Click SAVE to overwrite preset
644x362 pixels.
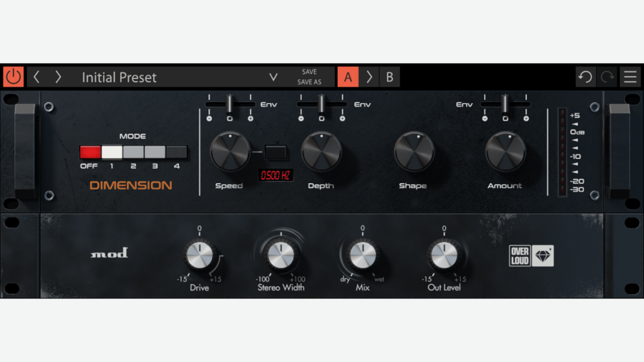pos(309,71)
